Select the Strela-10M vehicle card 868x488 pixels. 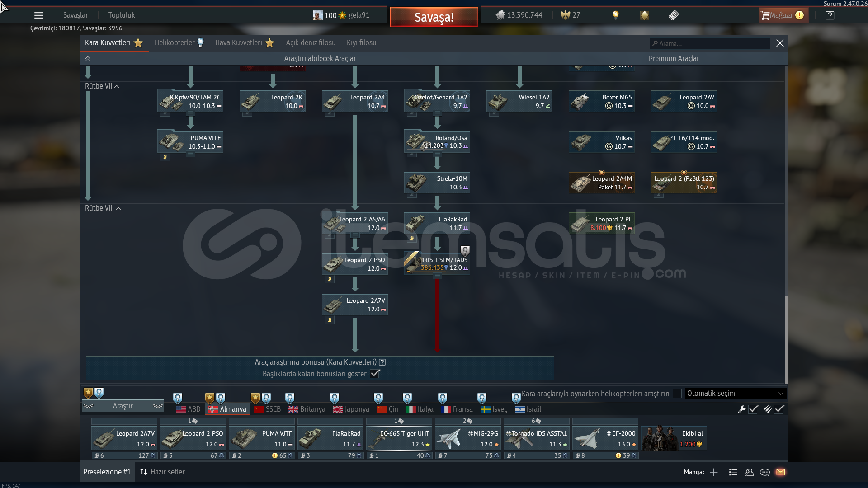point(437,183)
